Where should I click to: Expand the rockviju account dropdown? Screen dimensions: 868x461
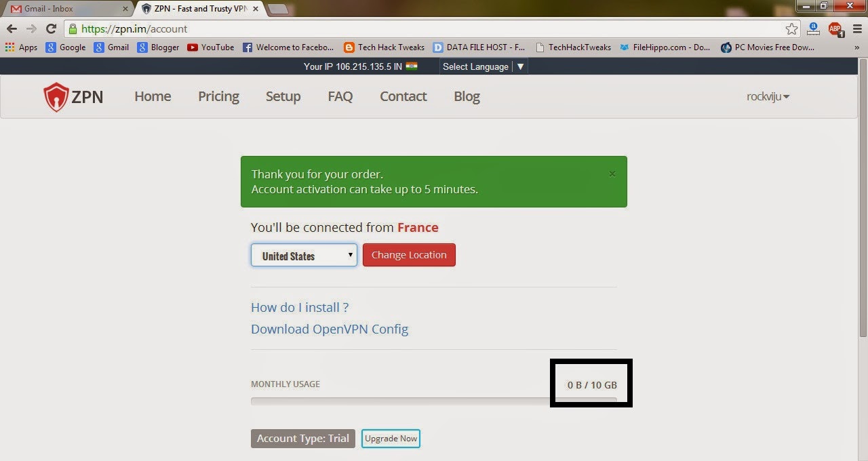(x=768, y=96)
